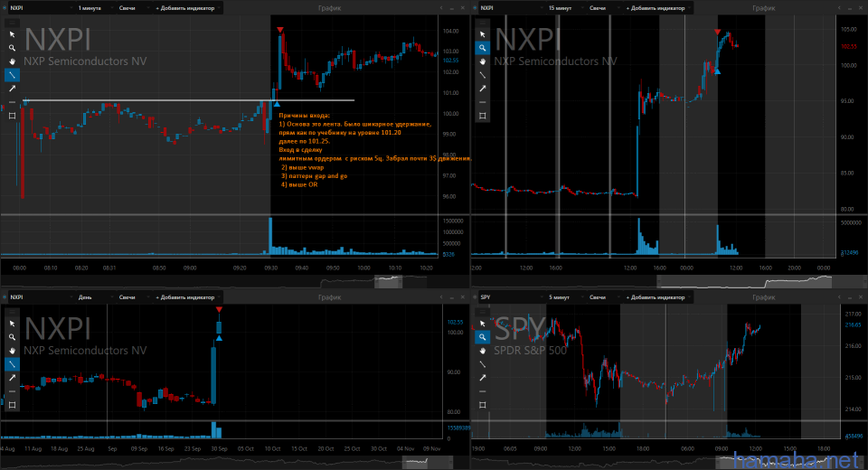Select the hand pan tool in NXPI День chart

click(x=12, y=351)
